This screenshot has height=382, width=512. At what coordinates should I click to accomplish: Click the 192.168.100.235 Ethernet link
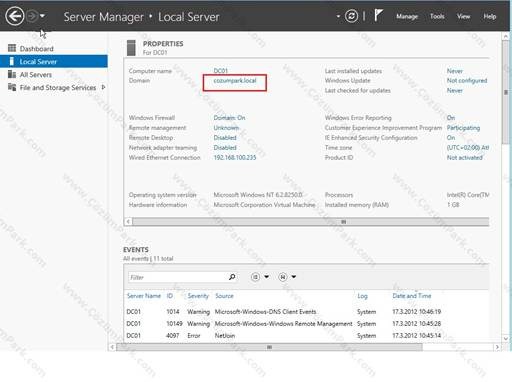[235, 158]
